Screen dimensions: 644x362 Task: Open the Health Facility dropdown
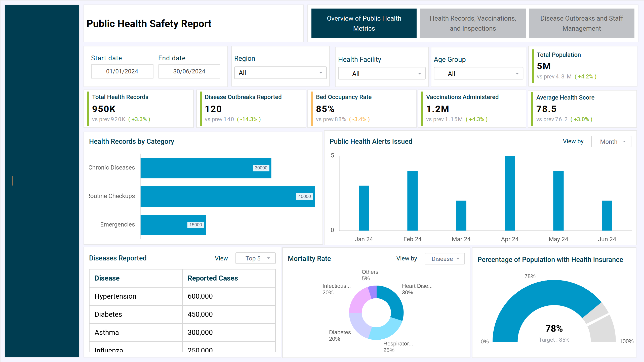click(x=382, y=73)
